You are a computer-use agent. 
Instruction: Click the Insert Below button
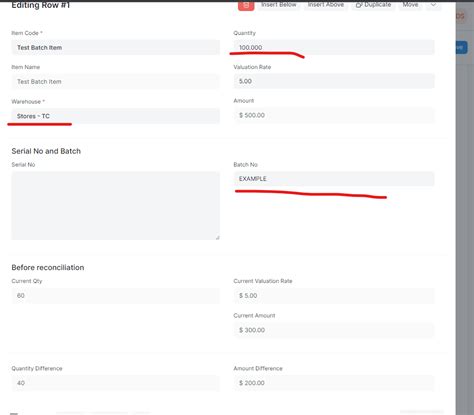click(x=279, y=5)
